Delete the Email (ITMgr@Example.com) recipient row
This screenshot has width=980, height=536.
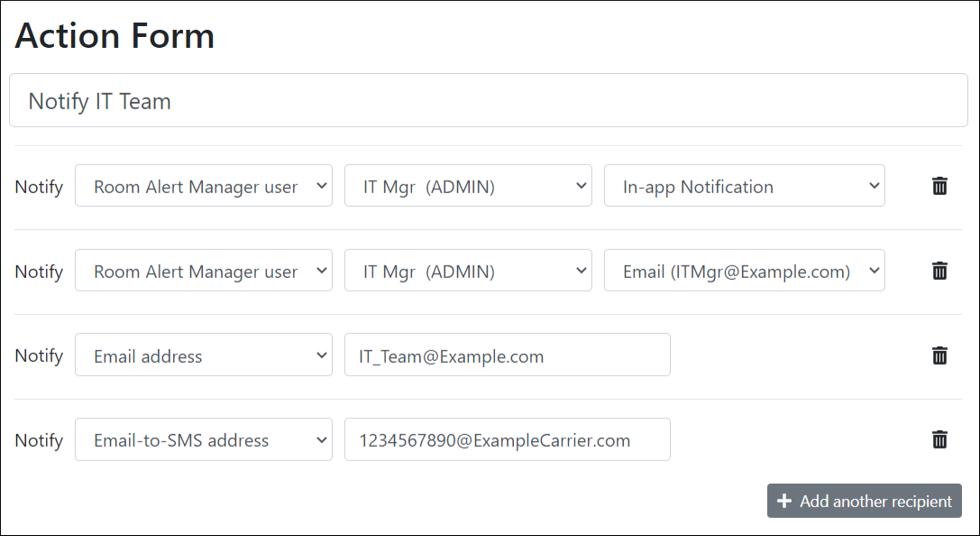(939, 271)
